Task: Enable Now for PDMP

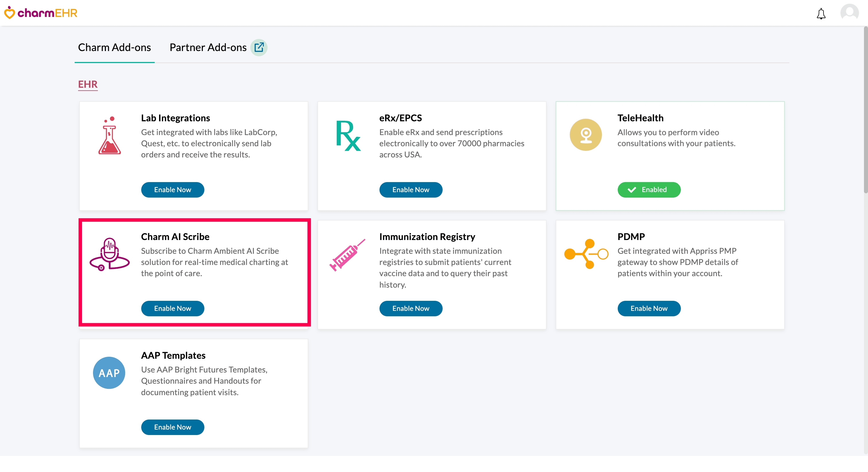Action: 649,308
